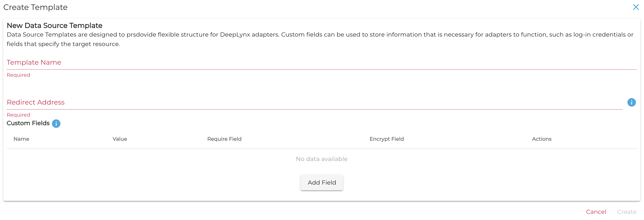The image size is (644, 220).
Task: Click the Redirect Address info icon
Action: pos(631,102)
